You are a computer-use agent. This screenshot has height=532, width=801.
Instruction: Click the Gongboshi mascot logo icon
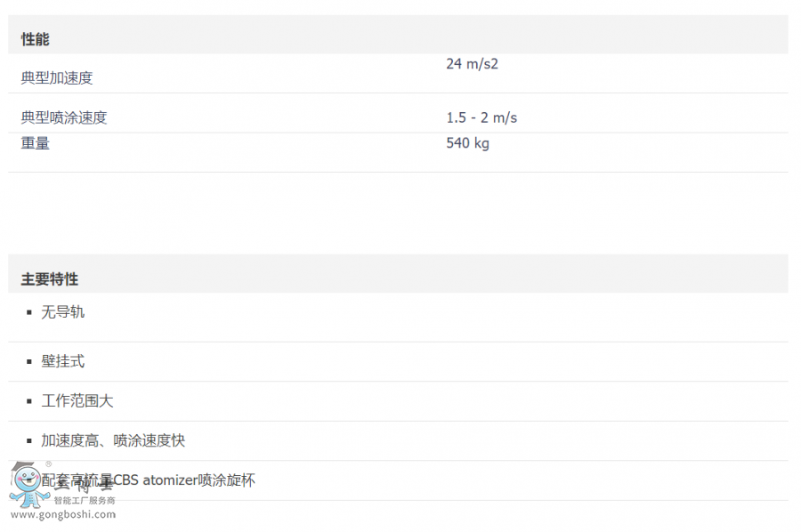pyautogui.click(x=25, y=485)
